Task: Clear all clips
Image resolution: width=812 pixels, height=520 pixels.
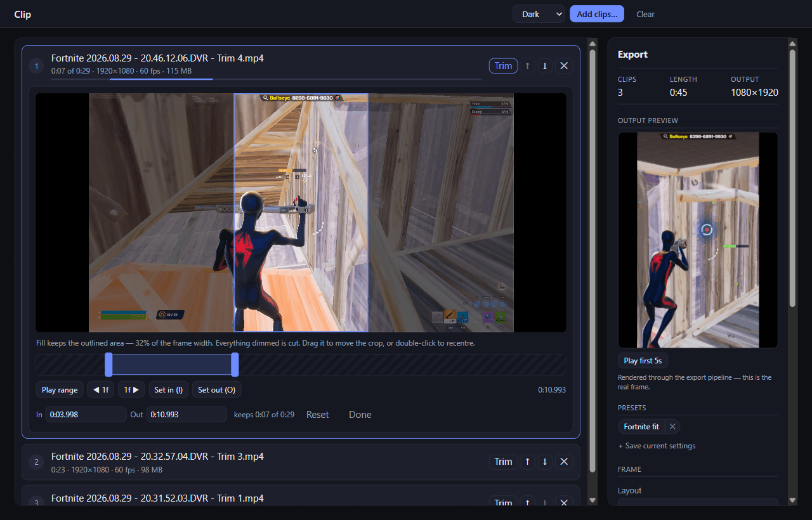Action: coord(645,14)
